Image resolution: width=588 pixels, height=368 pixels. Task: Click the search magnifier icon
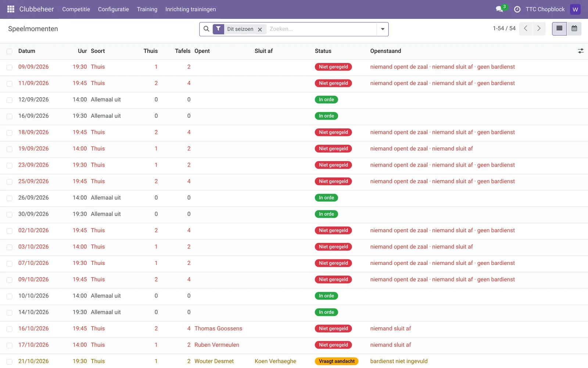(x=206, y=29)
